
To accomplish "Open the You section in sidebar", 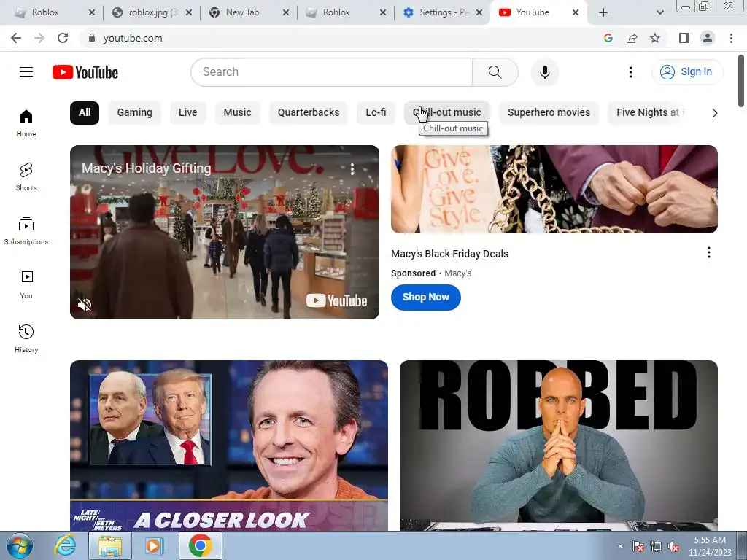I will tap(26, 285).
